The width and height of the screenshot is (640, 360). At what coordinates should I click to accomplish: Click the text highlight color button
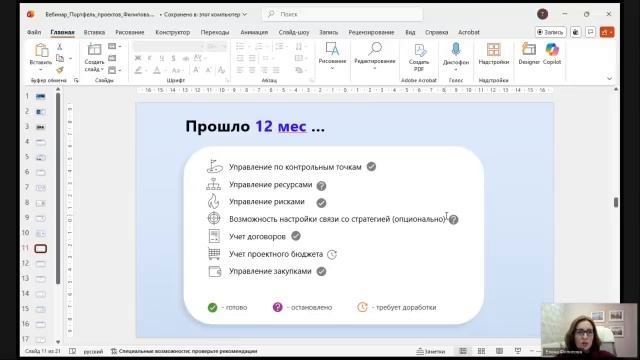(138, 70)
